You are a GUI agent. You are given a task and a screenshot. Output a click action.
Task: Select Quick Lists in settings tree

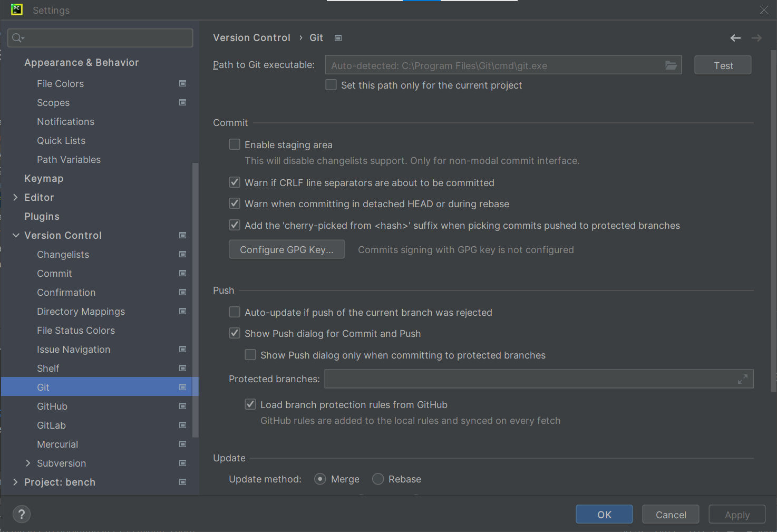coord(61,140)
